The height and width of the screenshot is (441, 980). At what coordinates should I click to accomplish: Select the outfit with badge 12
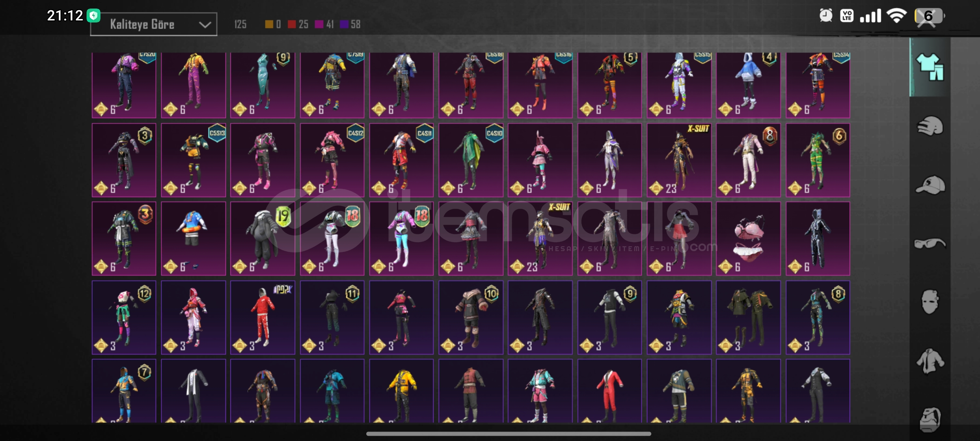tap(124, 317)
